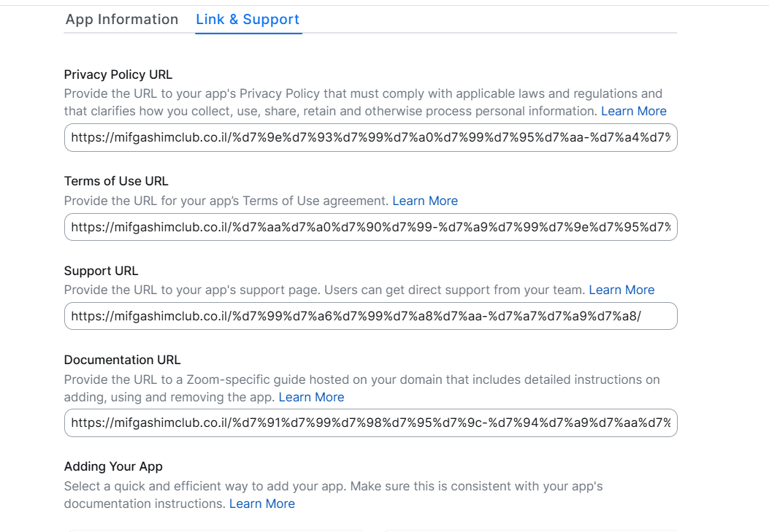This screenshot has height=532, width=769.
Task: Follow the Support URL Learn More link
Action: [x=621, y=290]
